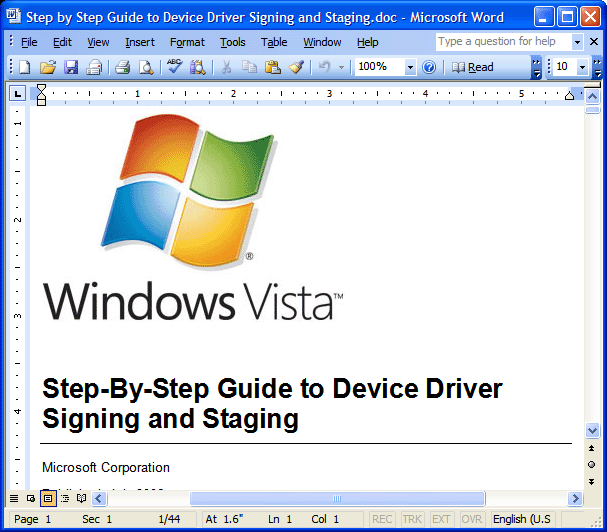Open the Table menu
607x532 pixels.
(274, 42)
